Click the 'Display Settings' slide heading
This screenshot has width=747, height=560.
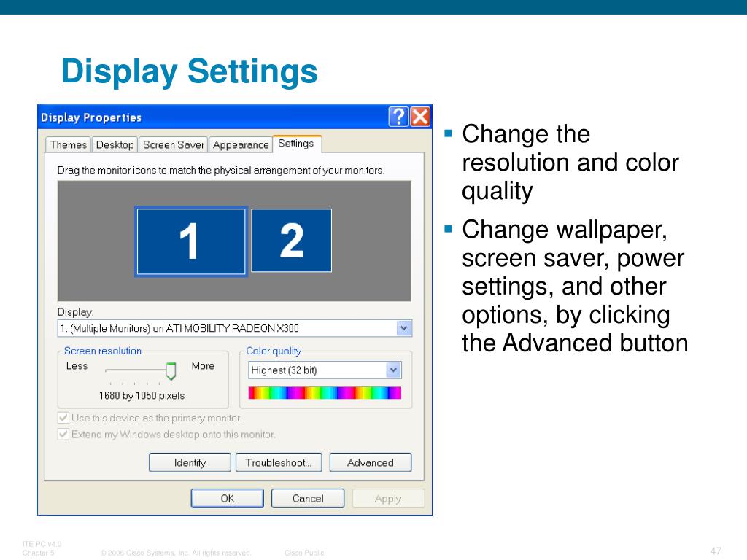[x=189, y=71]
